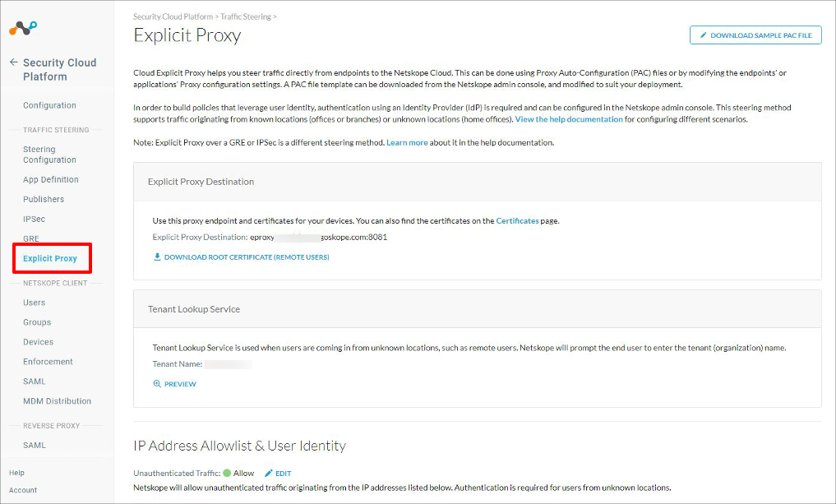Open the Certificates page link
Image resolution: width=836 pixels, height=504 pixels.
click(x=517, y=221)
